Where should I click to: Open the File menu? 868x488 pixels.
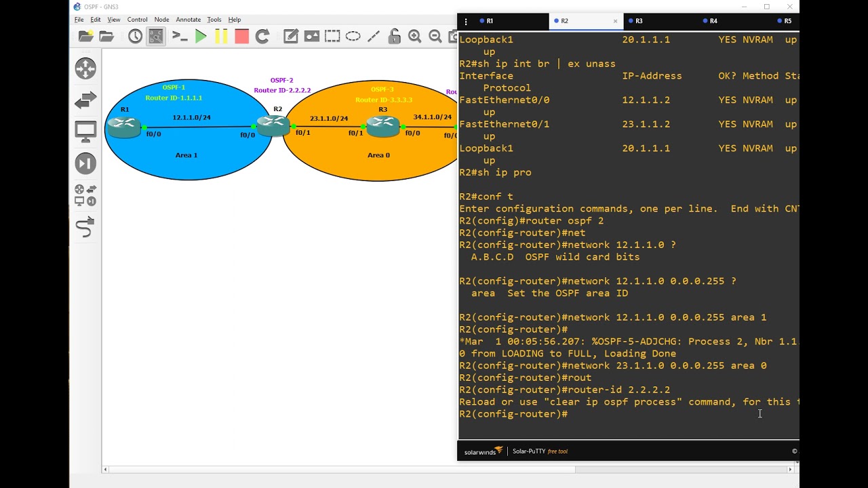pyautogui.click(x=79, y=20)
